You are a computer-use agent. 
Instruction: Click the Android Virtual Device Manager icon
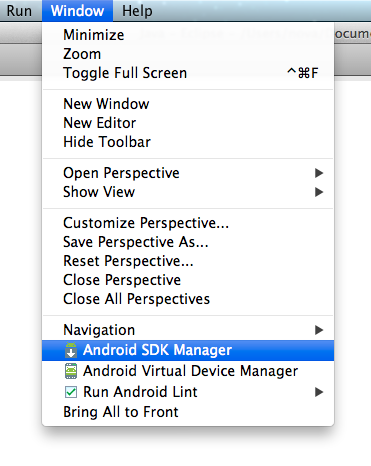click(x=71, y=371)
